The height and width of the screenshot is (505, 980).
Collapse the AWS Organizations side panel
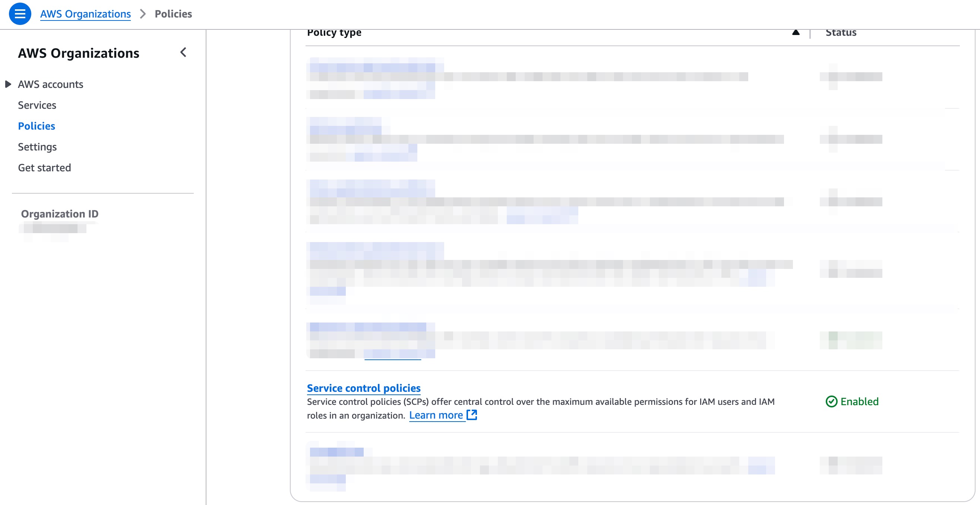click(x=183, y=53)
